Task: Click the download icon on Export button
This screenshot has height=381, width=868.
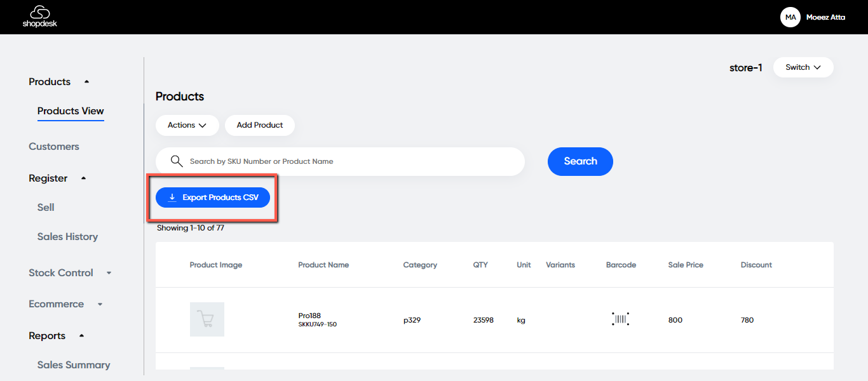Action: point(172,197)
